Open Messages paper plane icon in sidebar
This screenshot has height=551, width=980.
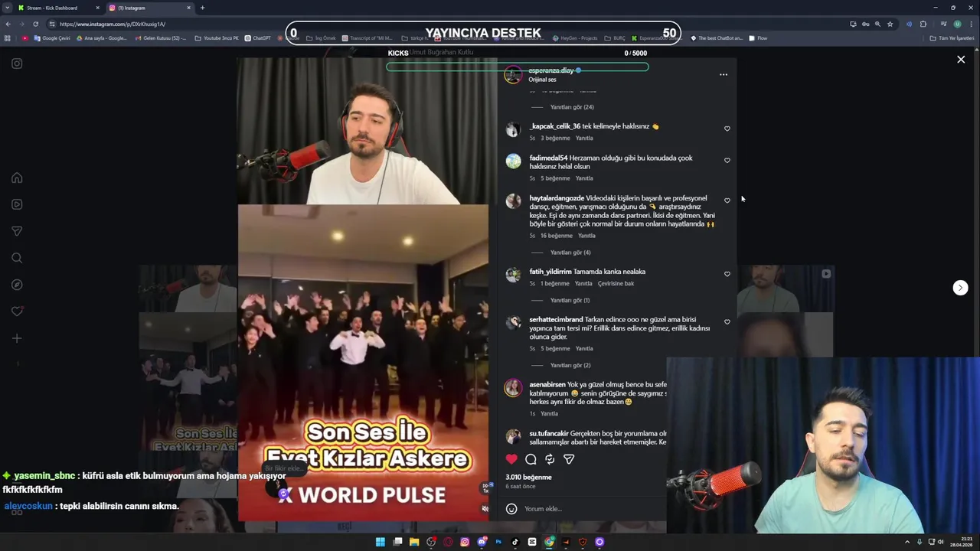(x=17, y=231)
